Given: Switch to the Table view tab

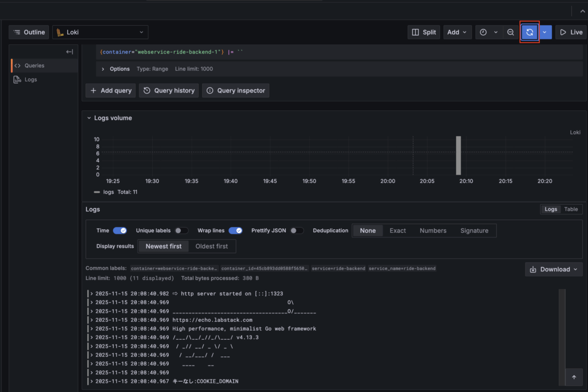Looking at the screenshot, I should [x=571, y=209].
